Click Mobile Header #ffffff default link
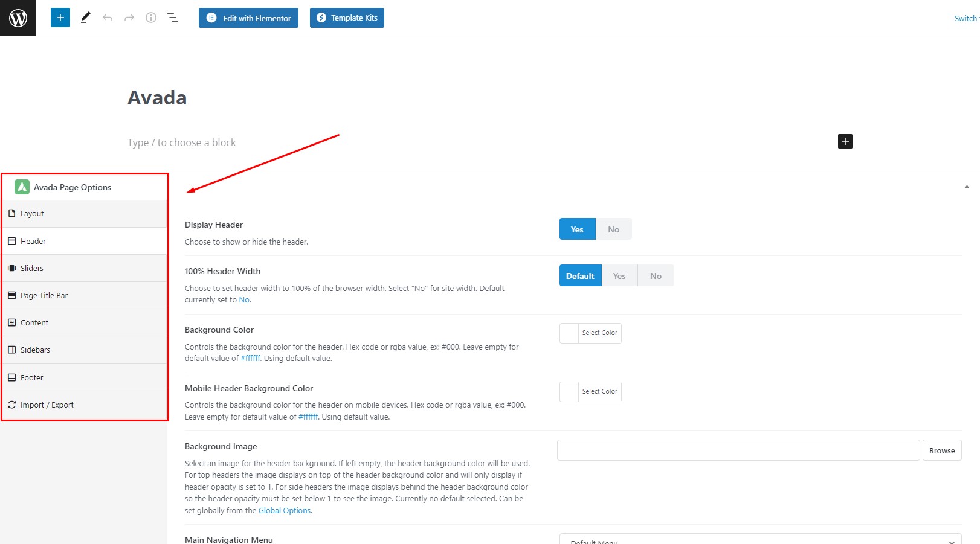The image size is (980, 544). coord(308,417)
